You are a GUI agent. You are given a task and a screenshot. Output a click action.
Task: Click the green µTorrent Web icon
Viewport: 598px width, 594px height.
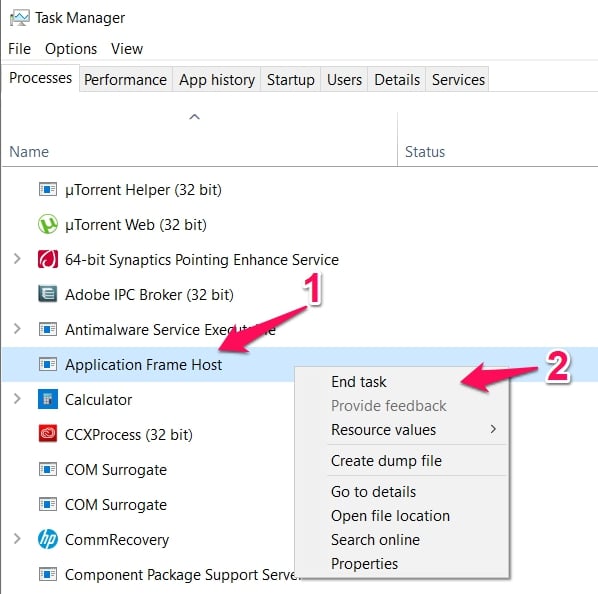48,224
